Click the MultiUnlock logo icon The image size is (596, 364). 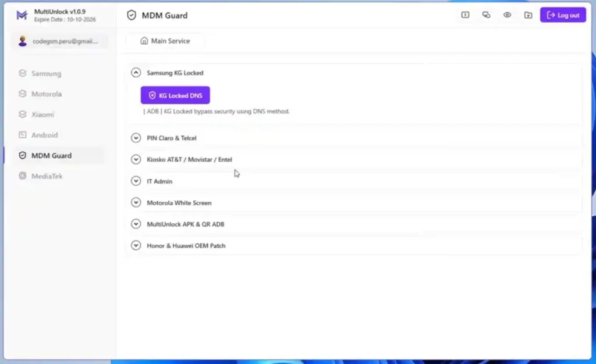tap(22, 15)
